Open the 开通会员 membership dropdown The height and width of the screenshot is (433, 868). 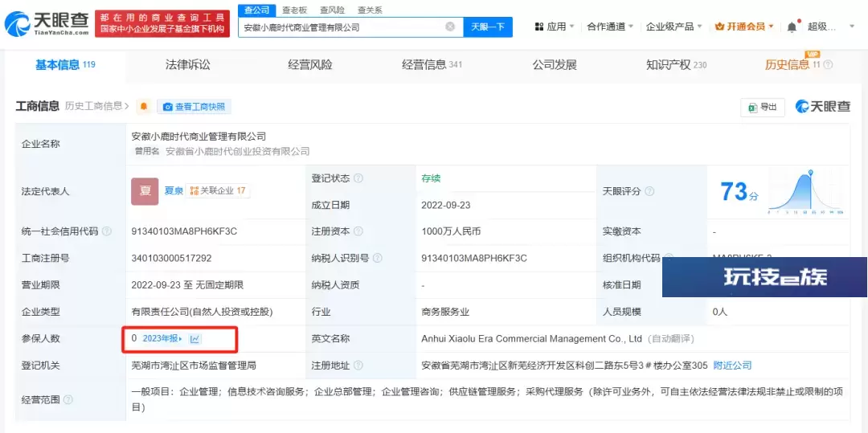(744, 27)
